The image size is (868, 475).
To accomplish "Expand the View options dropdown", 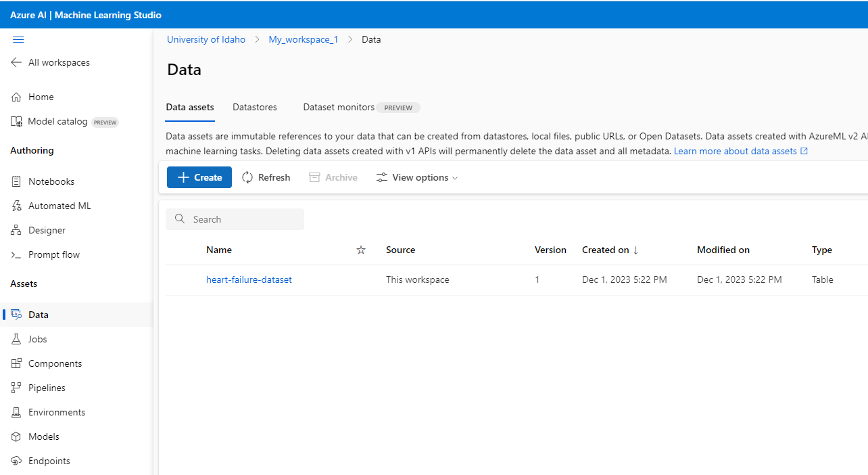I will [x=417, y=177].
